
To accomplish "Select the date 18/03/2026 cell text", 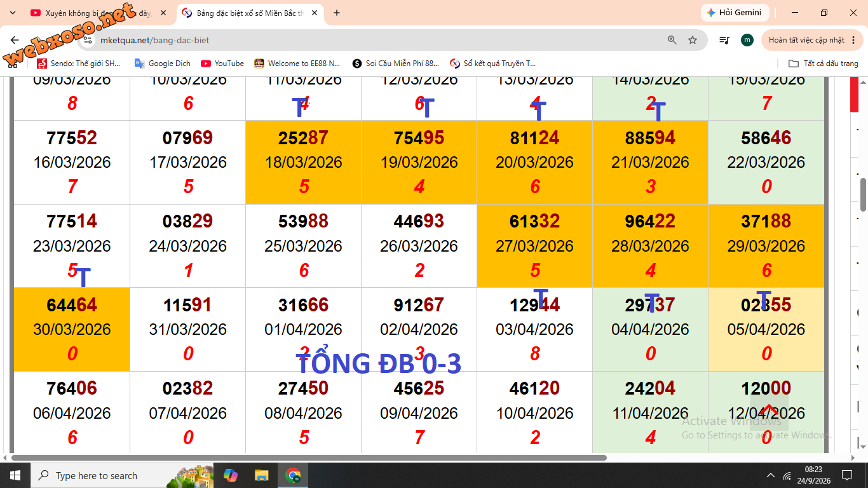I will pyautogui.click(x=303, y=162).
